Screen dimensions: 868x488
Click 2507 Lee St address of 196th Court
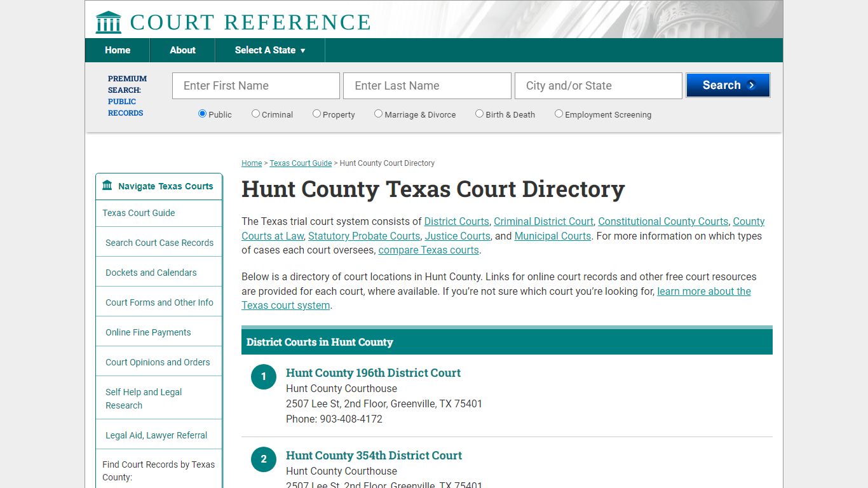click(384, 403)
